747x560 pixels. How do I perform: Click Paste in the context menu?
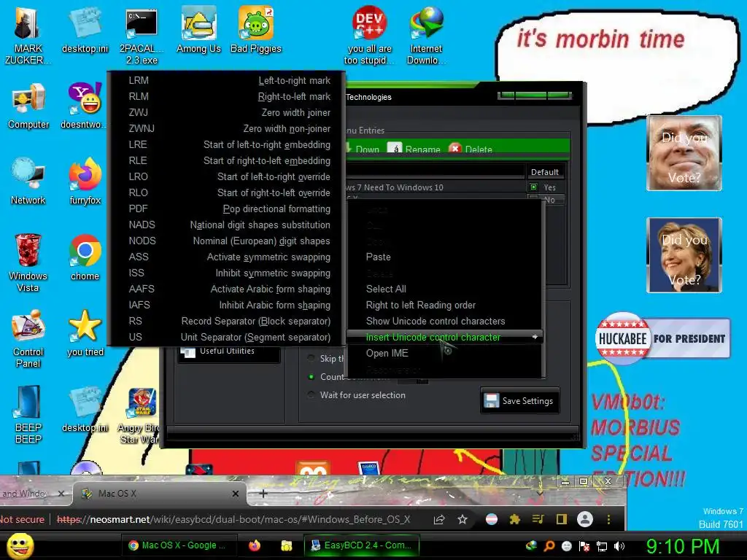(446, 257)
